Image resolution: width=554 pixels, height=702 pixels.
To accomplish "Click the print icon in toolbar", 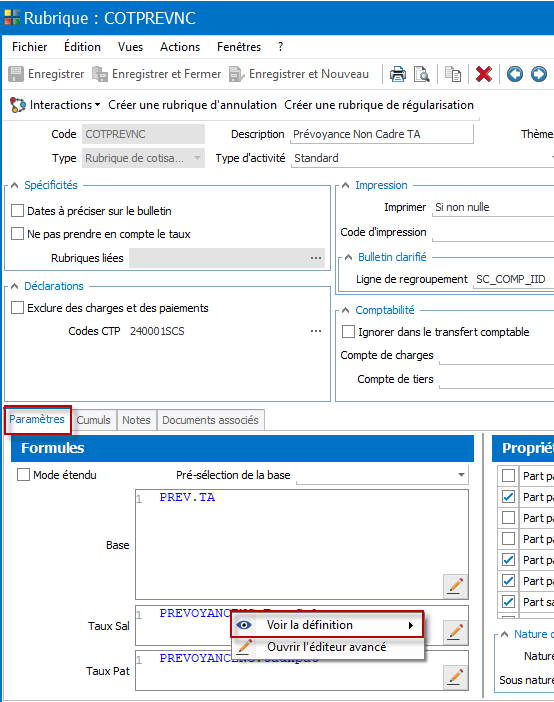I will click(397, 74).
